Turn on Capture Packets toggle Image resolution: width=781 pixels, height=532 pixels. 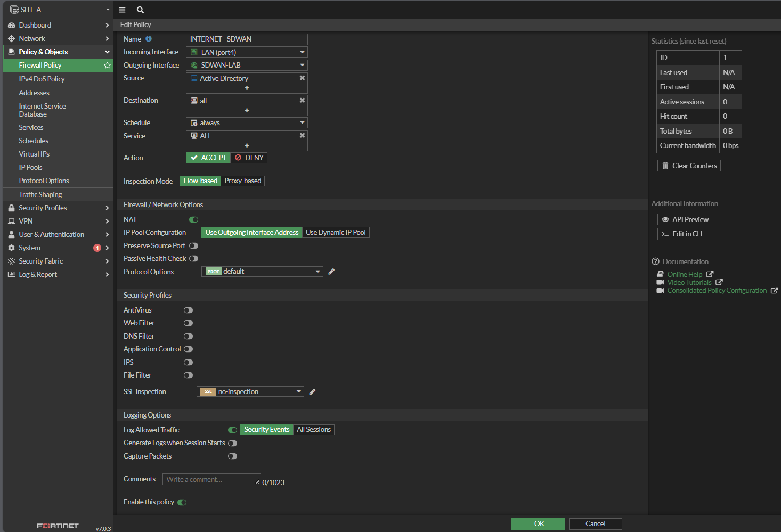(232, 456)
